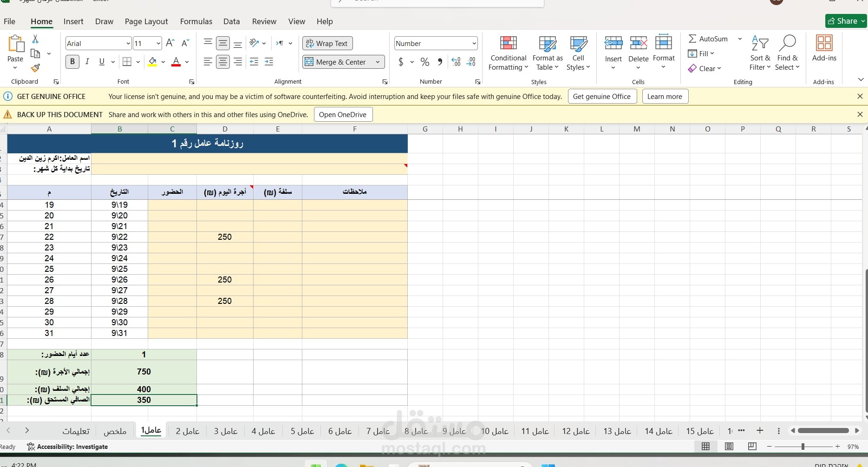Click the Get genuine Office button
This screenshot has width=868, height=467.
click(602, 97)
